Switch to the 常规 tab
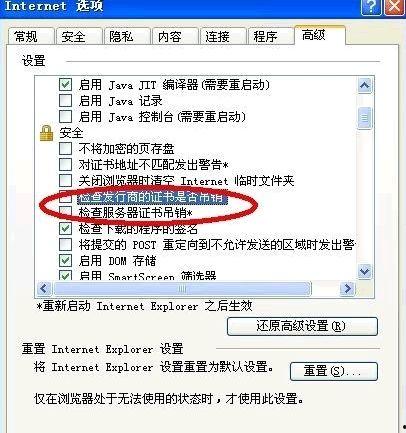 click(x=31, y=36)
